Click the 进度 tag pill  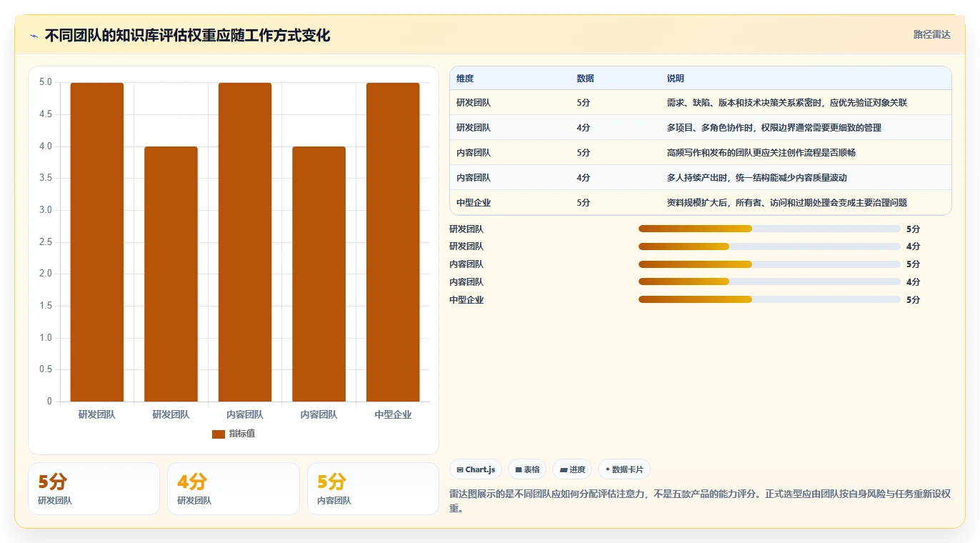pos(572,469)
